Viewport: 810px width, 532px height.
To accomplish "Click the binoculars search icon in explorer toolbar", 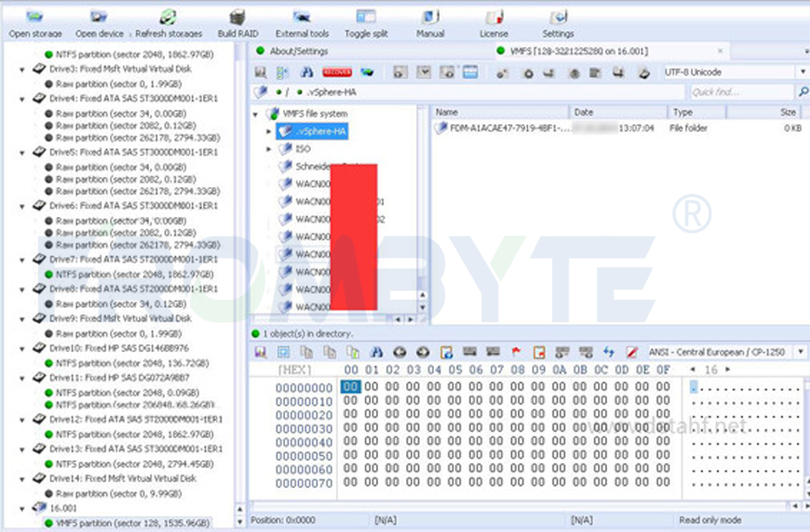I will tap(307, 73).
